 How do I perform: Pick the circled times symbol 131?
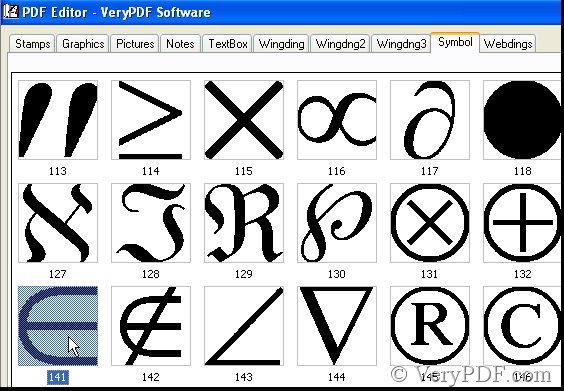(x=430, y=223)
